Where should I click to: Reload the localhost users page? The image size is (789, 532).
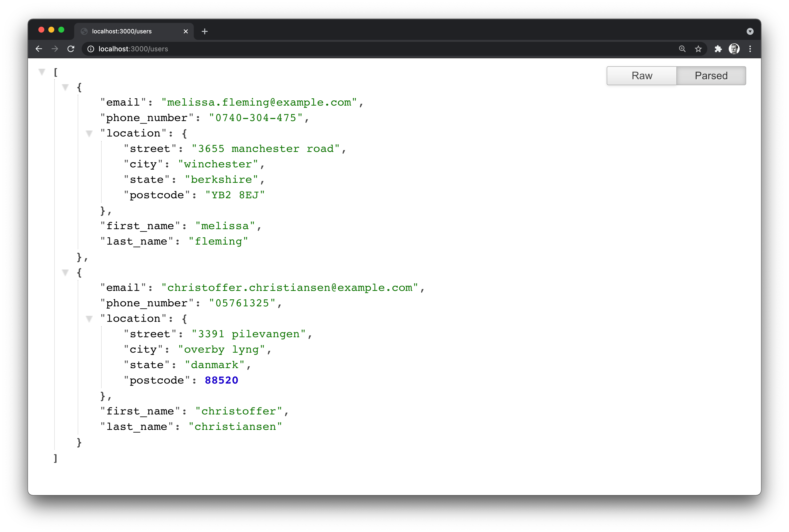[x=71, y=49]
